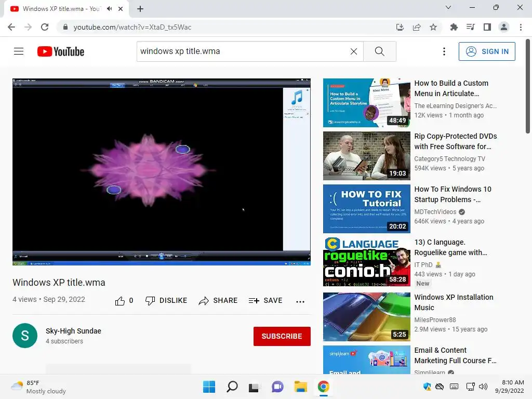Open Email & Content Marketing Full Course title

[455, 355]
